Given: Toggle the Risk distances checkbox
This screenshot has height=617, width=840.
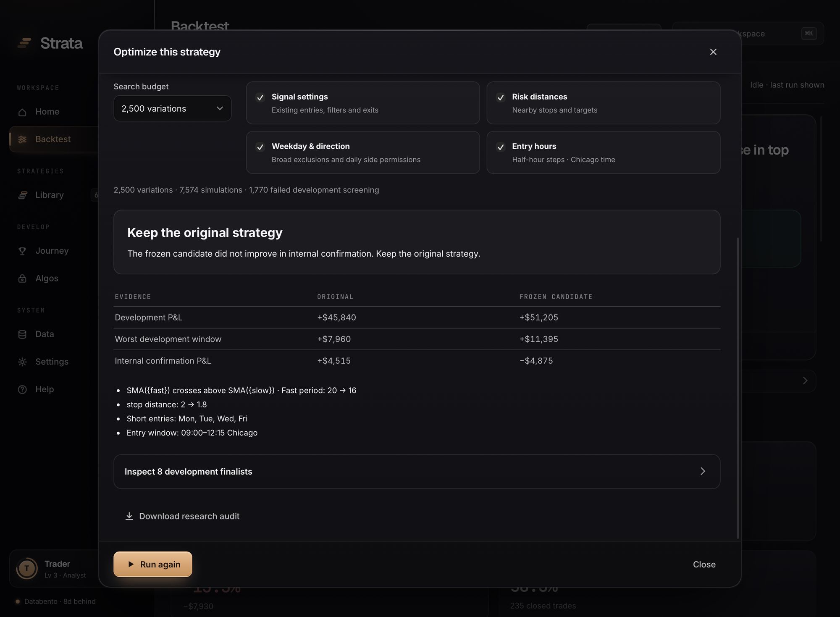Looking at the screenshot, I should [x=500, y=98].
